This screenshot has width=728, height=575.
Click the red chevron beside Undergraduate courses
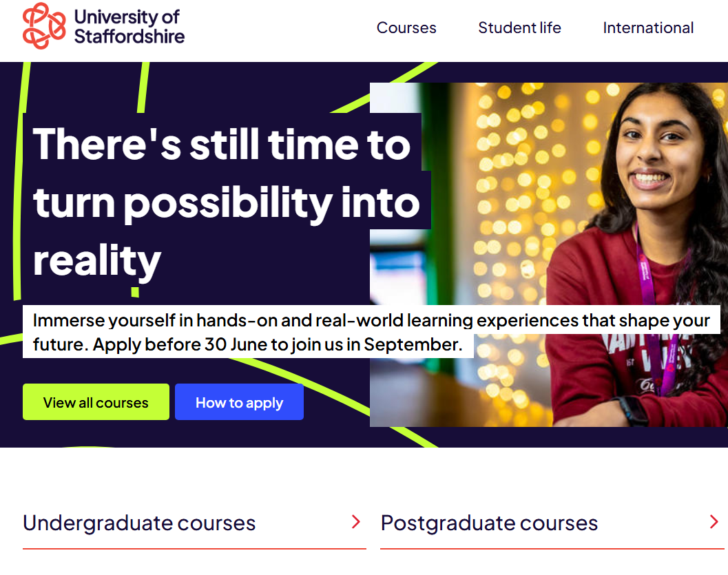[x=356, y=522]
